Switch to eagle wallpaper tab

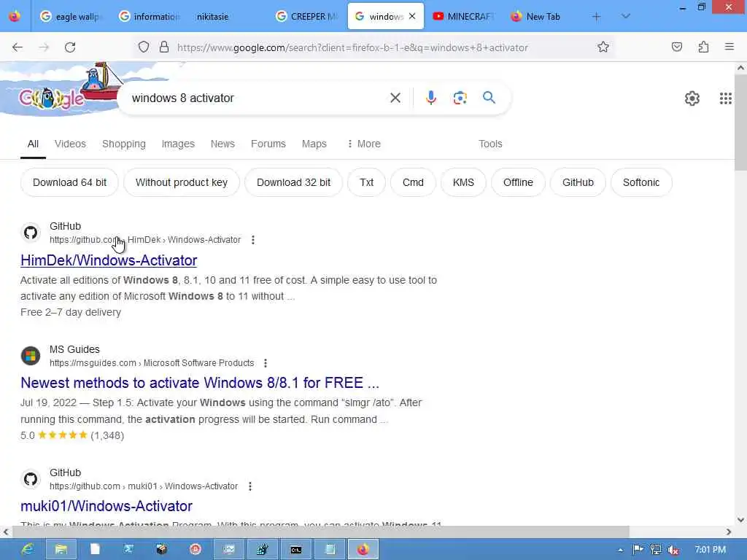pos(70,17)
